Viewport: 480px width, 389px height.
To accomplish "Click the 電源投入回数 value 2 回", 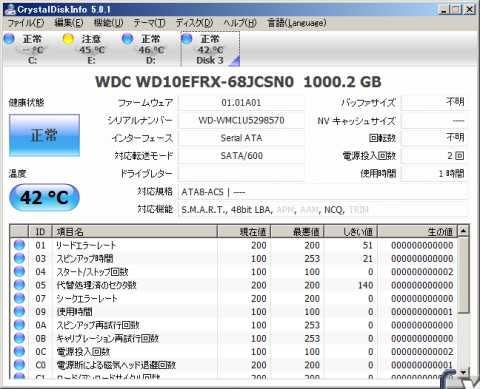I will [434, 156].
